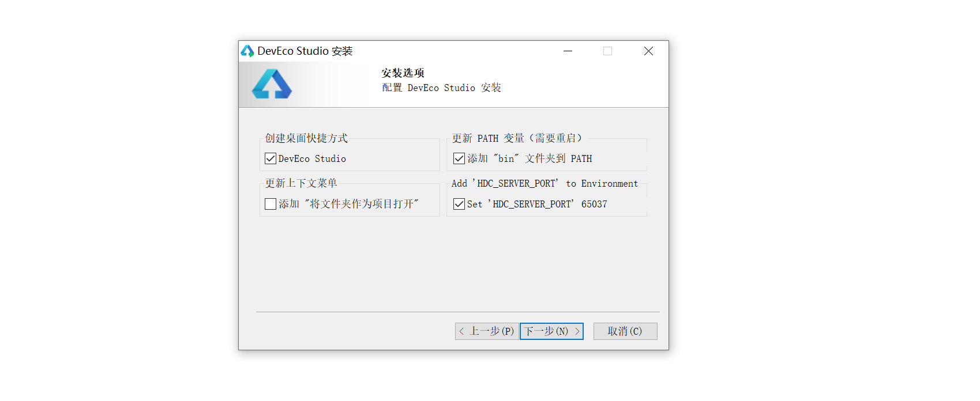Click the "安装选项" heading text
980x401 pixels.
(403, 73)
